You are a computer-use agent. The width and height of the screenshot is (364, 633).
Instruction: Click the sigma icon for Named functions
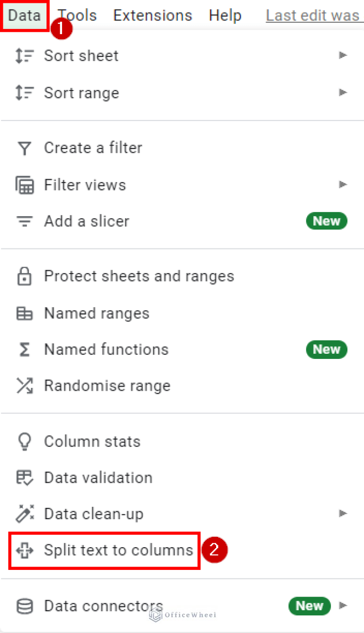click(24, 350)
